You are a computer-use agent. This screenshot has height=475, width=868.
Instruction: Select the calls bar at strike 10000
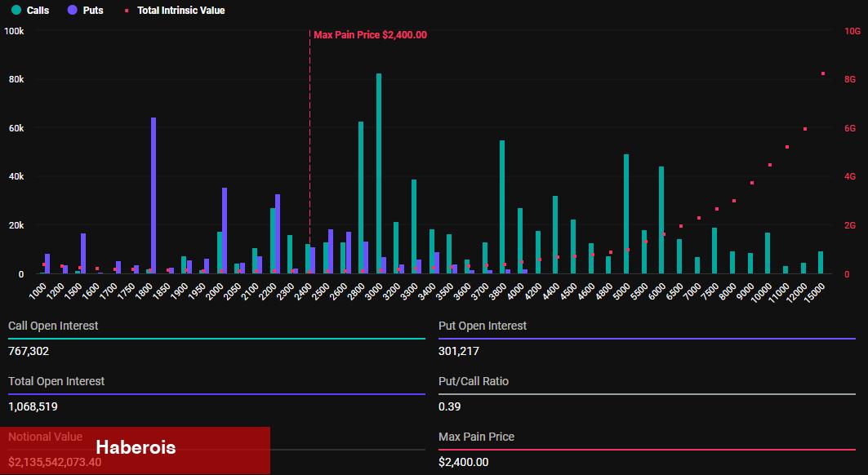[x=768, y=253]
